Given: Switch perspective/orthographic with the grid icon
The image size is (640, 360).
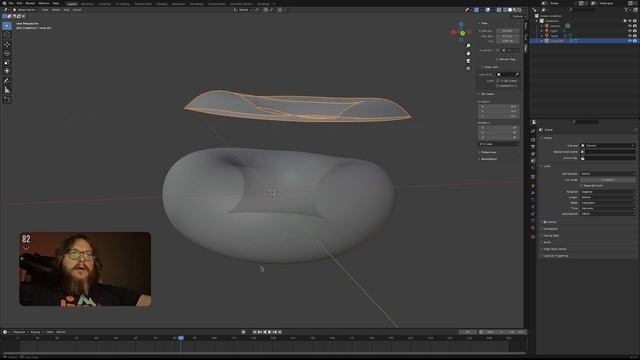Looking at the screenshot, I should pos(468,68).
